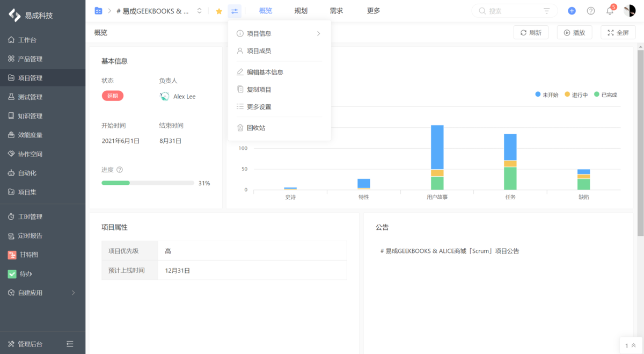Click the 刷新 refresh button
Viewport: 644px width, 354px height.
click(x=531, y=32)
